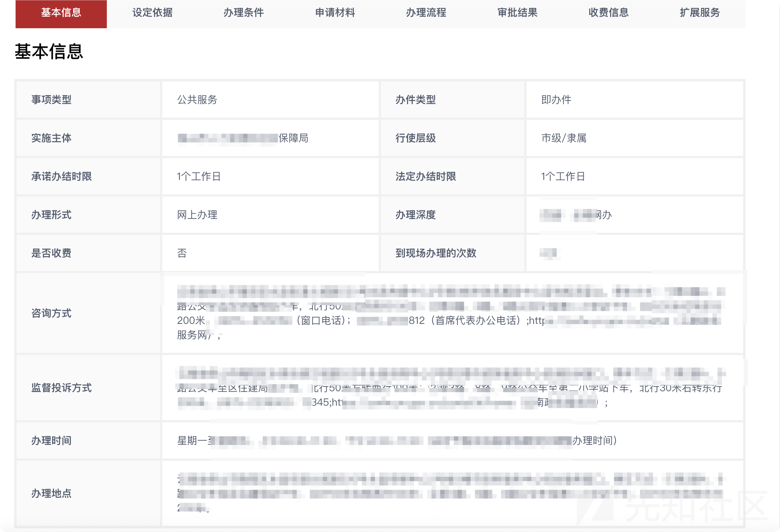Click the 即办件 value cell
Image resolution: width=780 pixels, height=532 pixels.
(x=556, y=100)
